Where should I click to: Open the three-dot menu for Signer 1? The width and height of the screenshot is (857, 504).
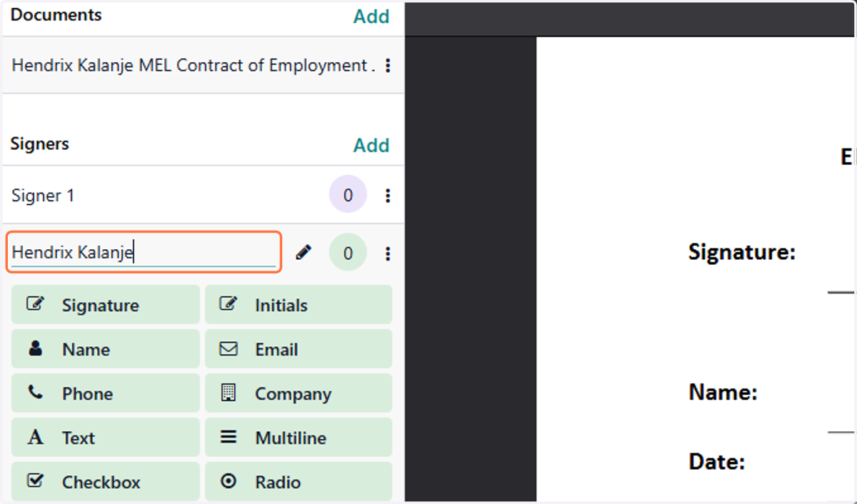[388, 196]
